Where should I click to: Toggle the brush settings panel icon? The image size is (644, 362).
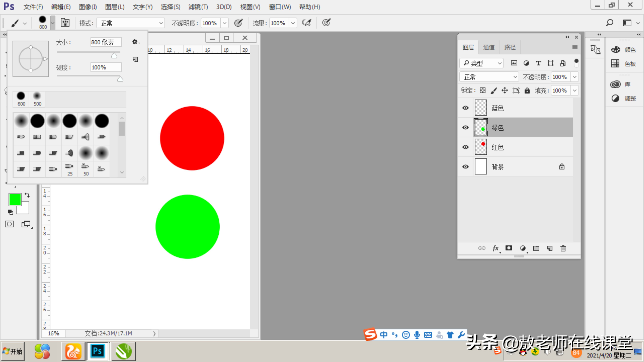[65, 23]
